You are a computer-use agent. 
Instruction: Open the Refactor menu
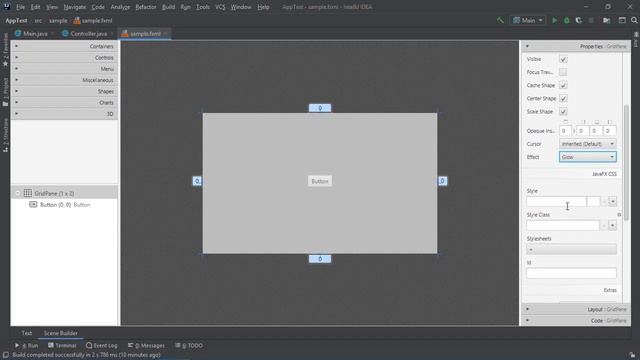click(146, 7)
